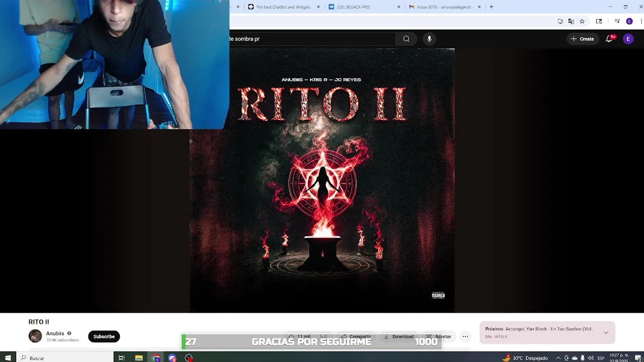Subscribe to the Anubiis channel
Screen dimensions: 644x362
pos(104,336)
